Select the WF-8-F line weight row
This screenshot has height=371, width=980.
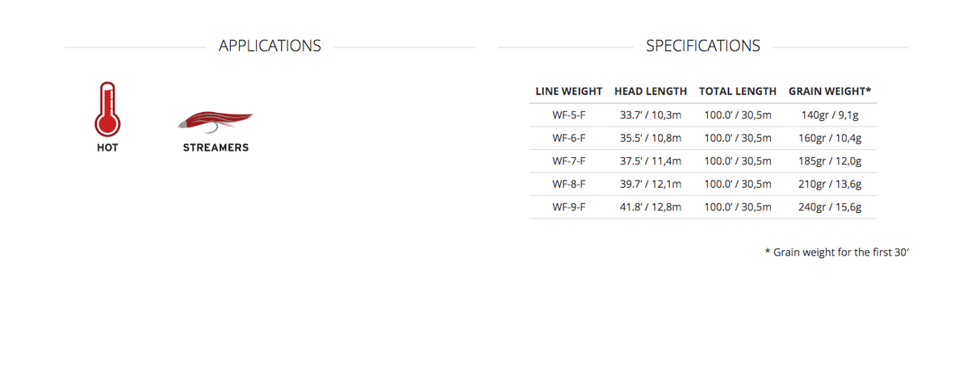click(x=569, y=184)
